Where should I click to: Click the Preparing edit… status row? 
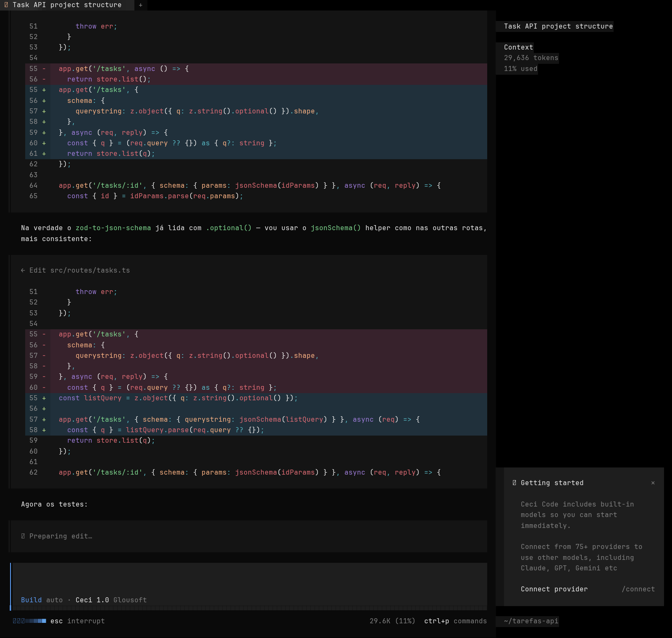pyautogui.click(x=248, y=536)
